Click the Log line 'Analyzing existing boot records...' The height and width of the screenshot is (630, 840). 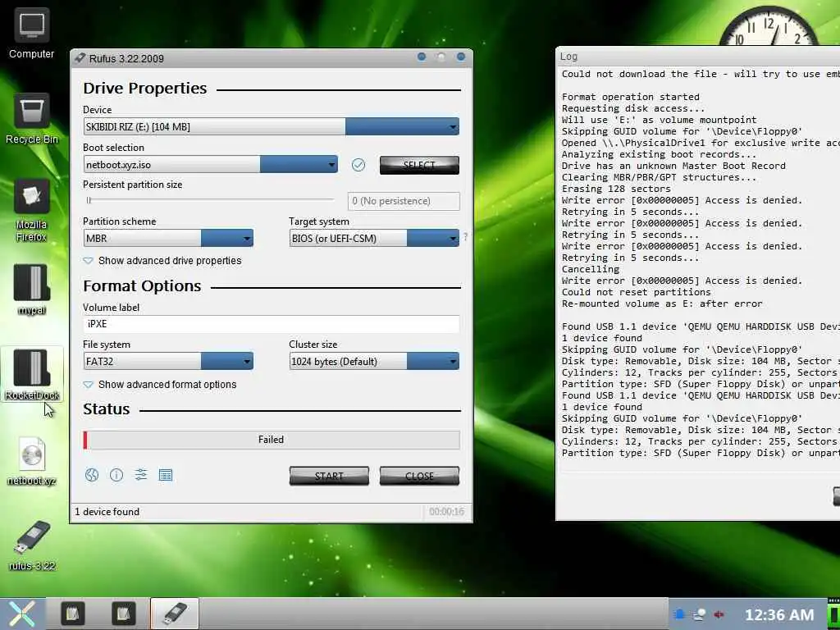[x=659, y=154]
